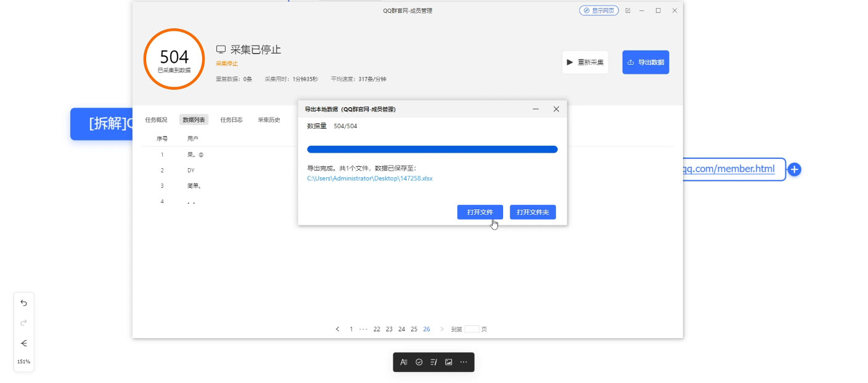Click the ellipsis icon in bottom toolbar
This screenshot has height=383, width=868.
pyautogui.click(x=464, y=362)
